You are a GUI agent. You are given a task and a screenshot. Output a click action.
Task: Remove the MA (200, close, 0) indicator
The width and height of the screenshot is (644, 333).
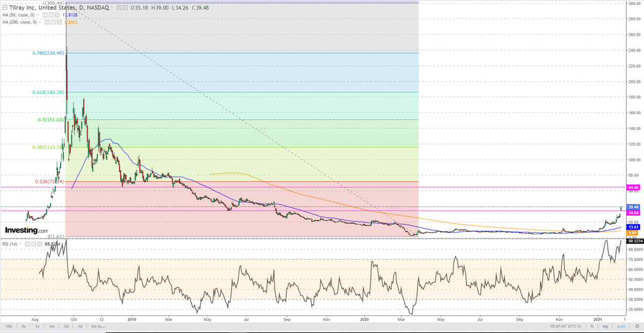(58, 22)
